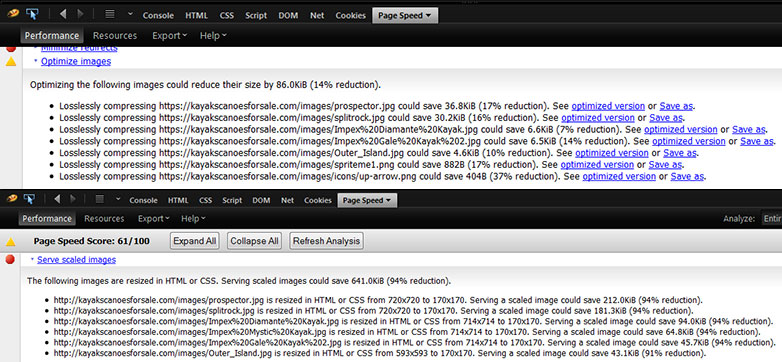
Task: Open Help menu in lower panel
Action: pyautogui.click(x=193, y=218)
